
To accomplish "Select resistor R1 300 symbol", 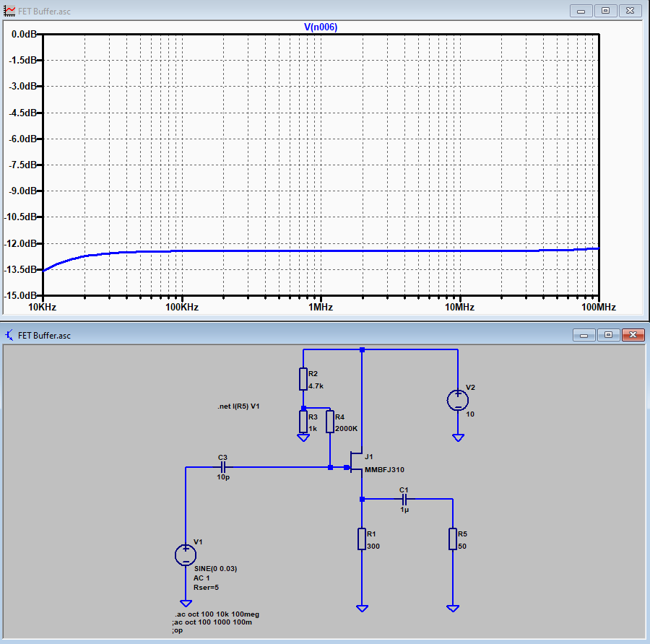I will [362, 539].
